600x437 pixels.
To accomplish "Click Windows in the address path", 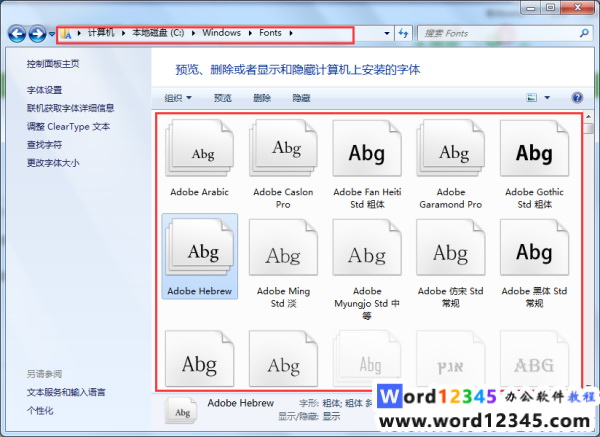I will tap(222, 33).
